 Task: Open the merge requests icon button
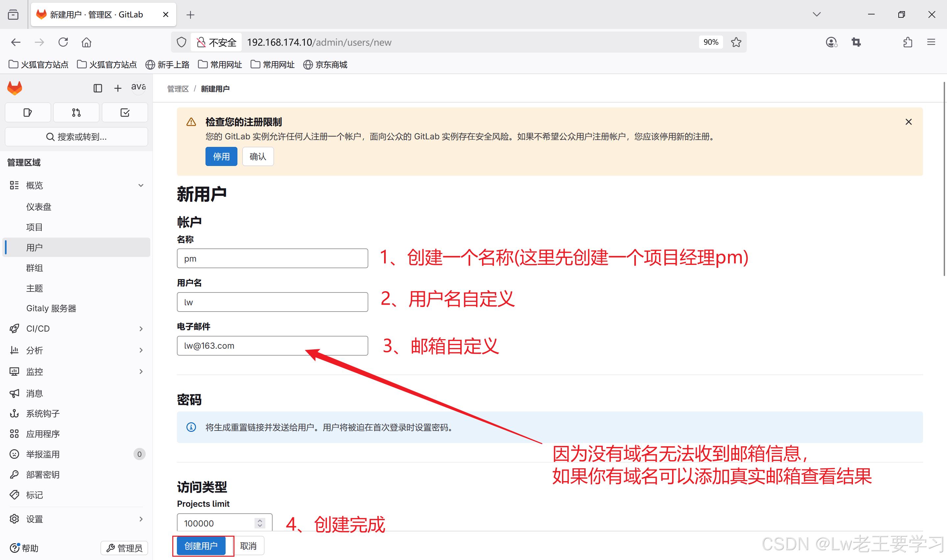coord(76,112)
